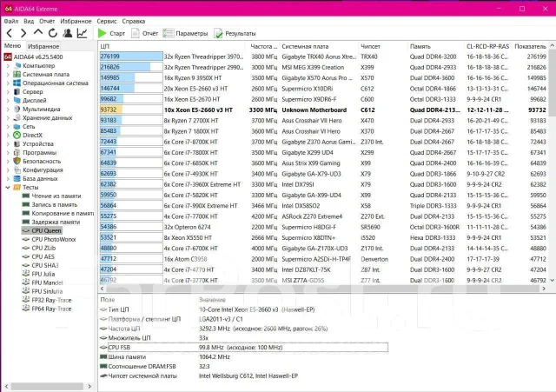Open the Задержка памяти test

click(x=51, y=222)
